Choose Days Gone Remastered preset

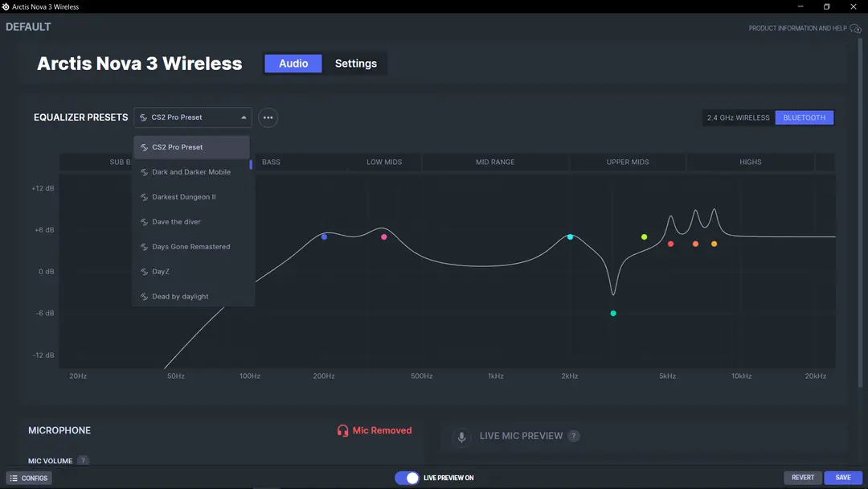point(191,247)
